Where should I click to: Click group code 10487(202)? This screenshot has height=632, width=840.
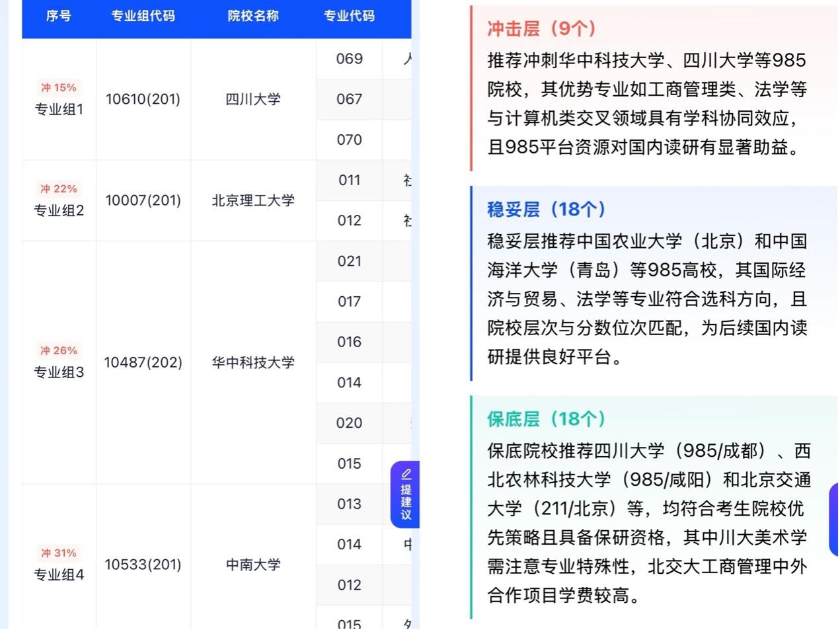point(143,362)
